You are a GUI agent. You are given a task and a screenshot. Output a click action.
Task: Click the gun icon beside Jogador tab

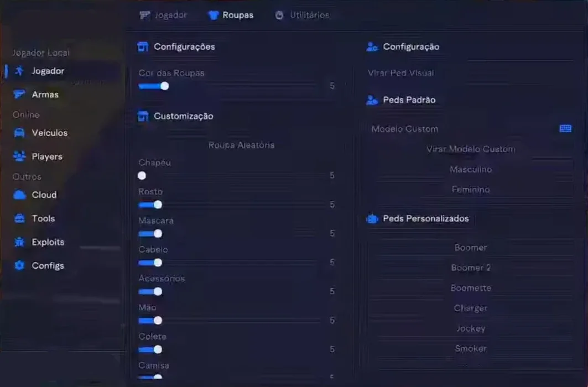(144, 15)
